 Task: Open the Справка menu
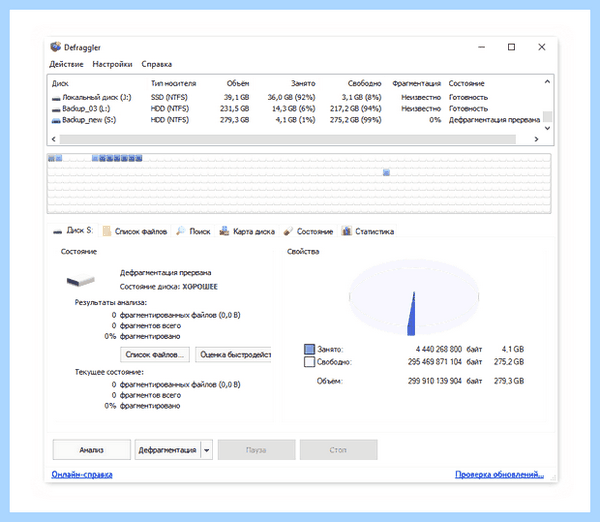click(157, 64)
